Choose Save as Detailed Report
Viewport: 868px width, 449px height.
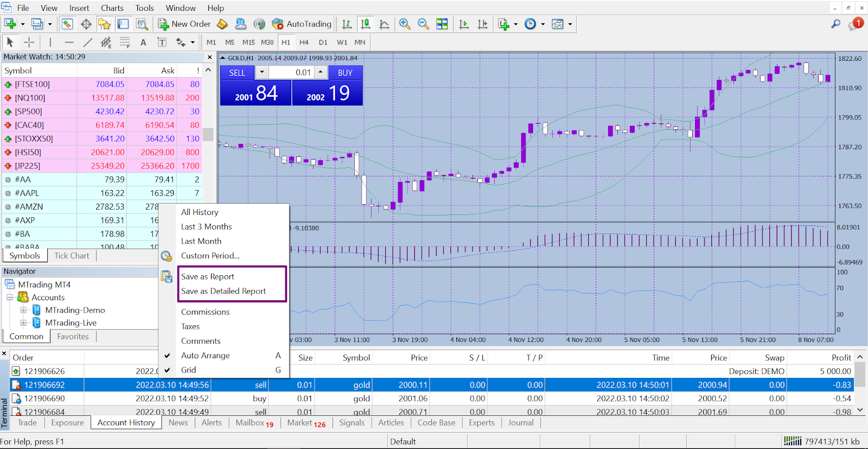coord(224,291)
